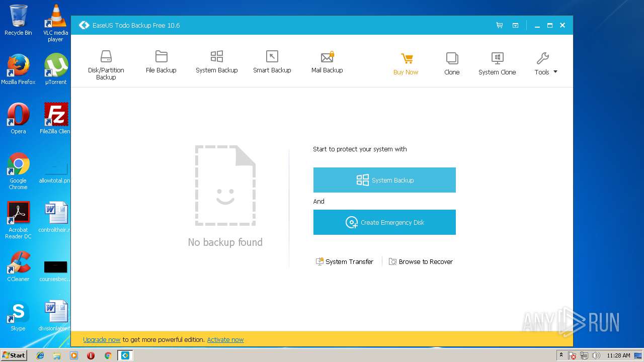The width and height of the screenshot is (644, 362).
Task: Open the Clone tool
Action: (452, 64)
